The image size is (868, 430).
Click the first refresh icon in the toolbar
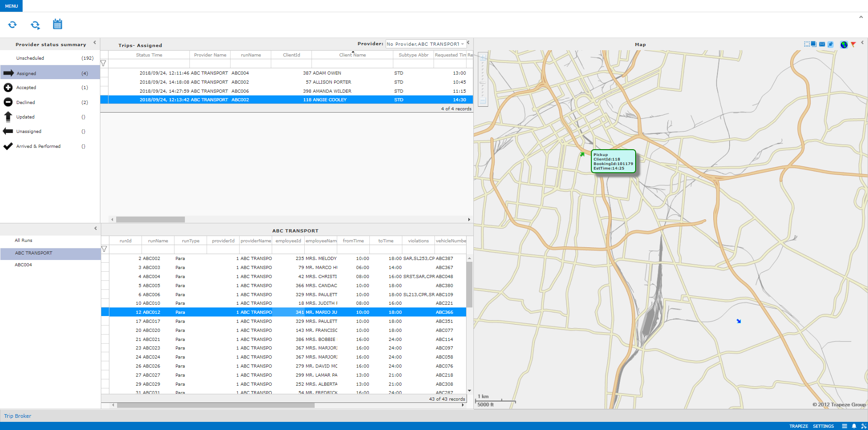click(x=12, y=24)
